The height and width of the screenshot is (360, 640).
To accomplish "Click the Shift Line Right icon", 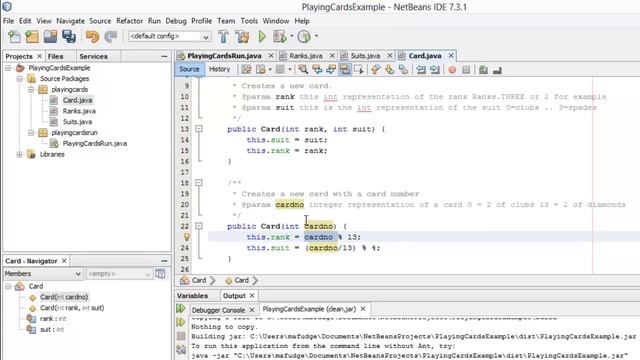I will point(435,69).
